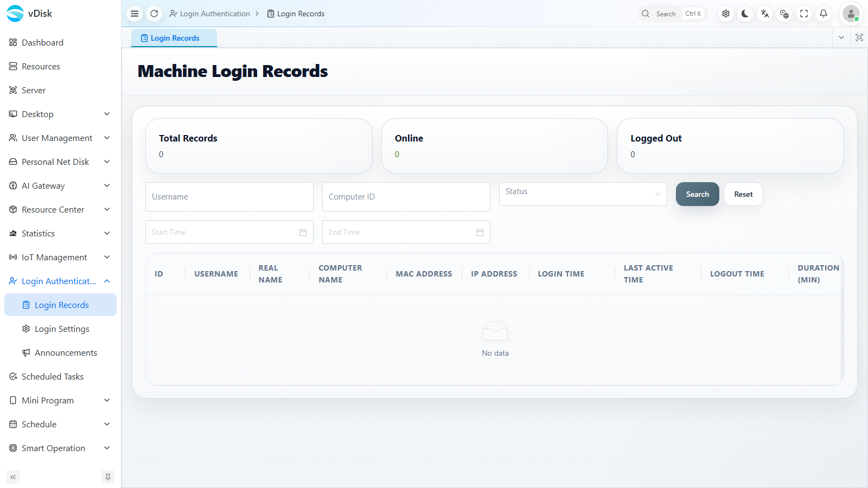
Task: Click Login Records breadcrumb
Action: (296, 14)
